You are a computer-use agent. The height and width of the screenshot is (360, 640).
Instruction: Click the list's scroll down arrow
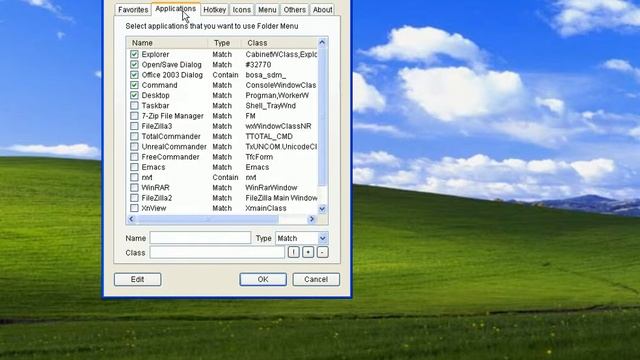pyautogui.click(x=322, y=209)
